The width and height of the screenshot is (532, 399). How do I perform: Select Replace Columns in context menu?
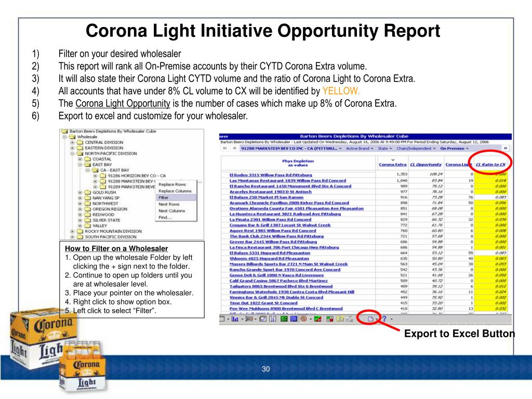[x=175, y=191]
